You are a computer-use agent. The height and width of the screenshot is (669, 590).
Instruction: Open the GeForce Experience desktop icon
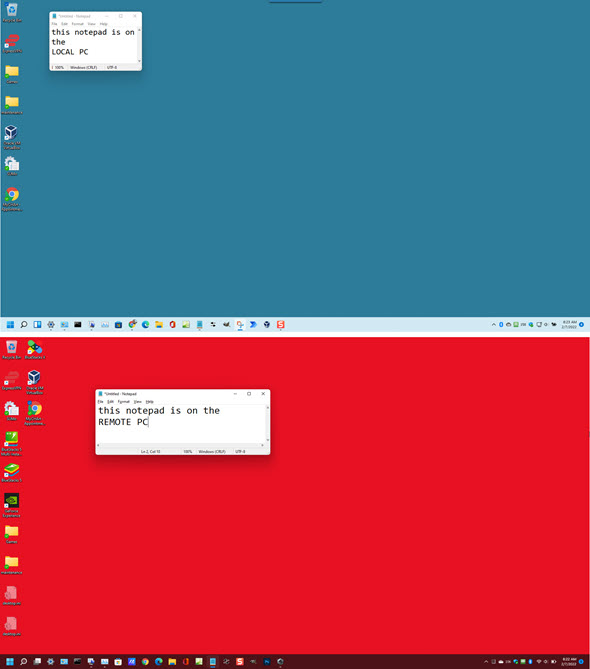point(12,505)
